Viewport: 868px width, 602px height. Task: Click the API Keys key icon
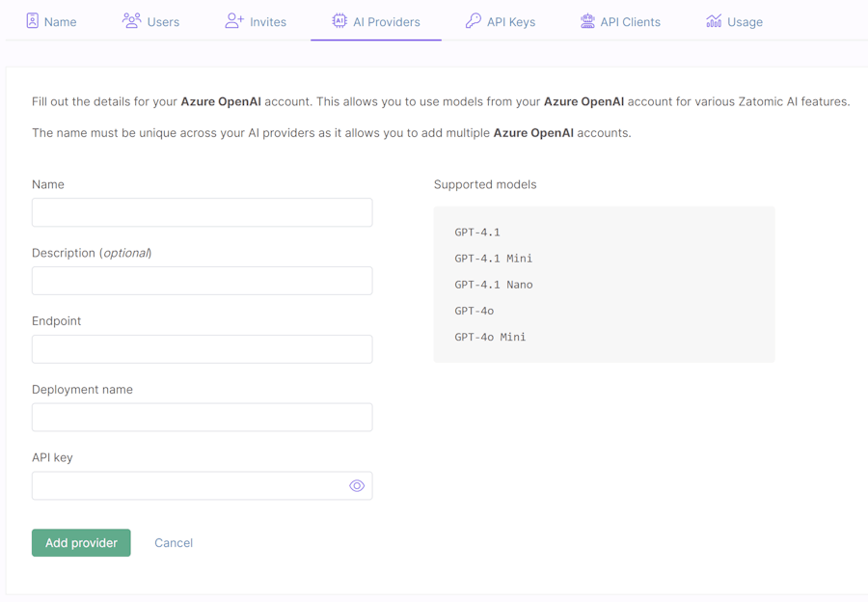[474, 21]
